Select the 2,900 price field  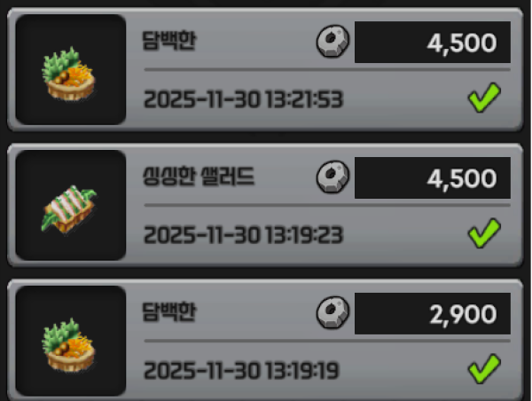click(x=433, y=314)
